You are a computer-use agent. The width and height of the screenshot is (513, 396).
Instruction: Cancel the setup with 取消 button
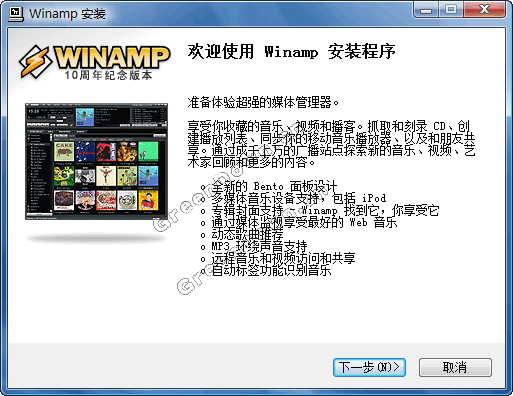pyautogui.click(x=455, y=367)
